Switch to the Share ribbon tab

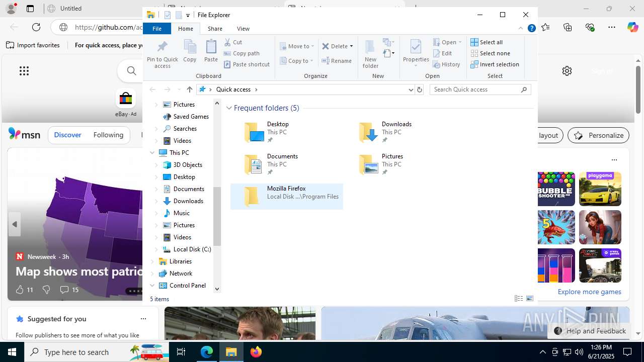pyautogui.click(x=215, y=29)
